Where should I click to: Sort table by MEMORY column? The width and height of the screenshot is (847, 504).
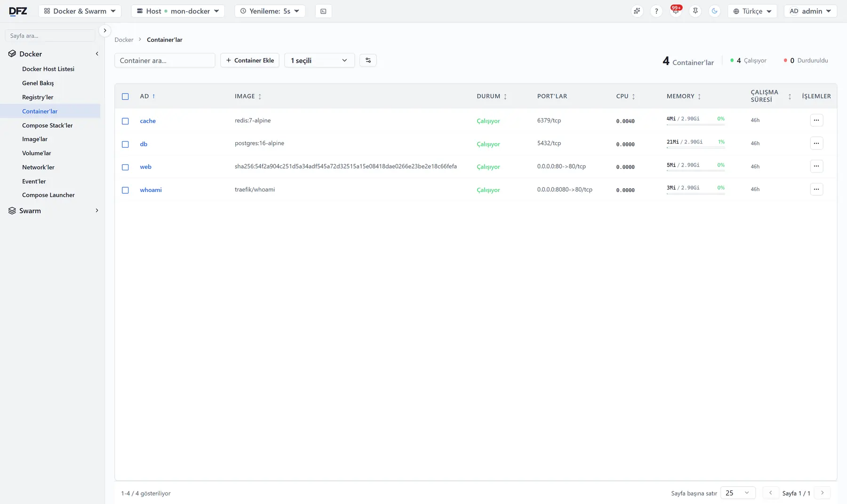[x=699, y=96]
